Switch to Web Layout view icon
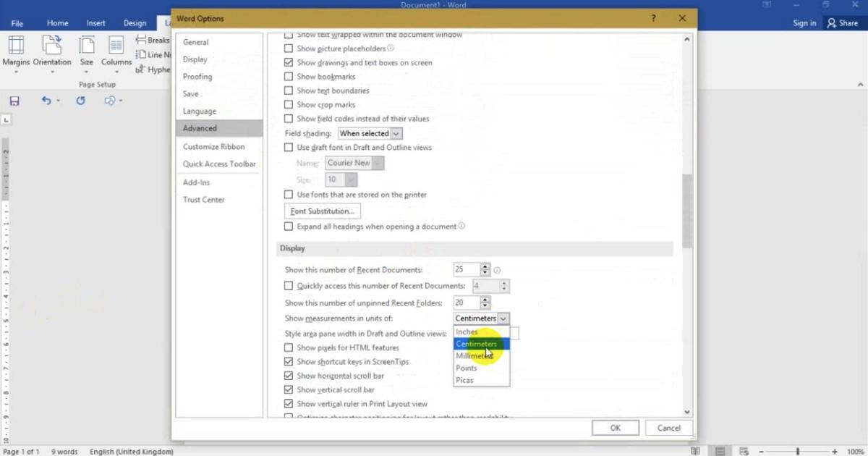This screenshot has height=456, width=868. (x=744, y=451)
